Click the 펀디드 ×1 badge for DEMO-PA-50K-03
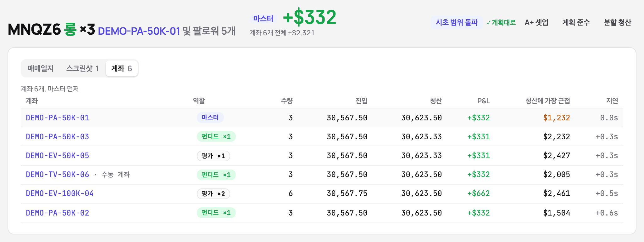 (216, 136)
